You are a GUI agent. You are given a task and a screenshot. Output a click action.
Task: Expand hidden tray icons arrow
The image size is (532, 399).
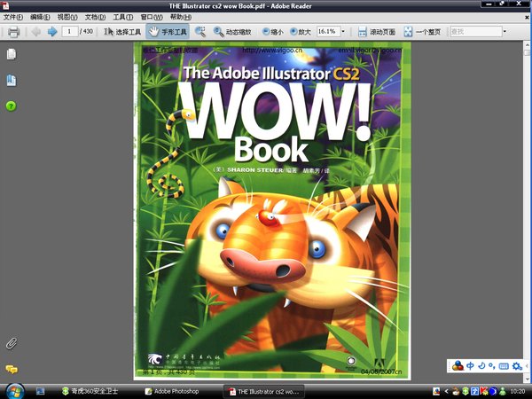[446, 392]
